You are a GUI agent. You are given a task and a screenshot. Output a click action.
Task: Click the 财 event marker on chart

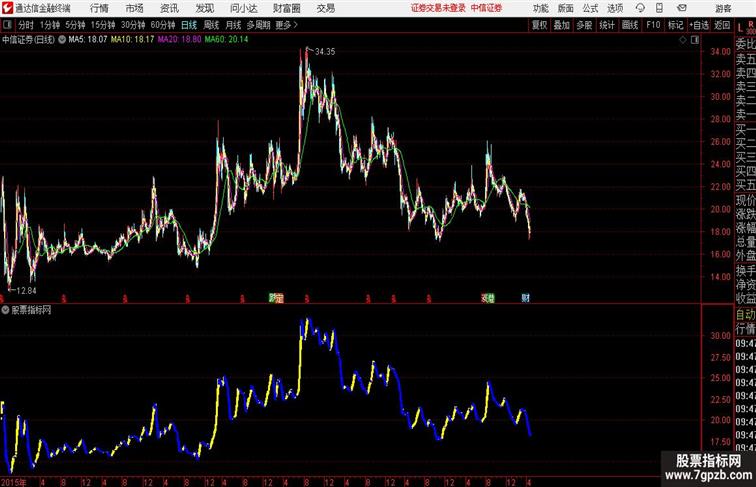pos(526,298)
